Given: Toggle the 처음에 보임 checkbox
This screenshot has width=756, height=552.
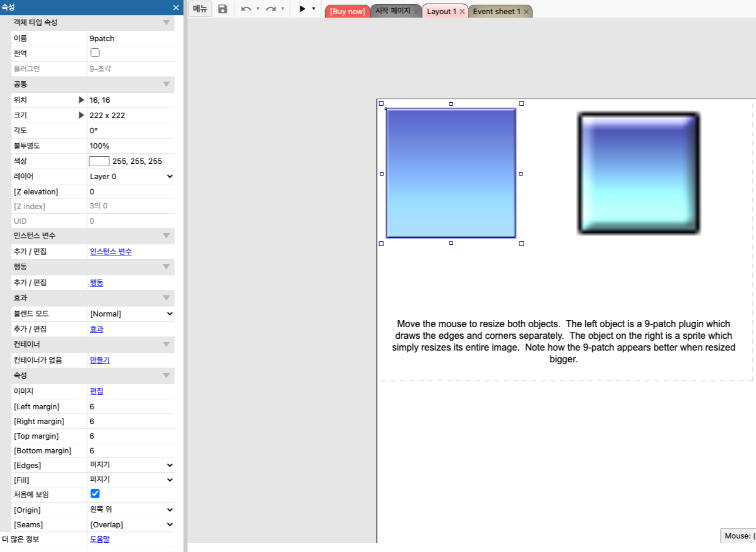Looking at the screenshot, I should [x=95, y=494].
